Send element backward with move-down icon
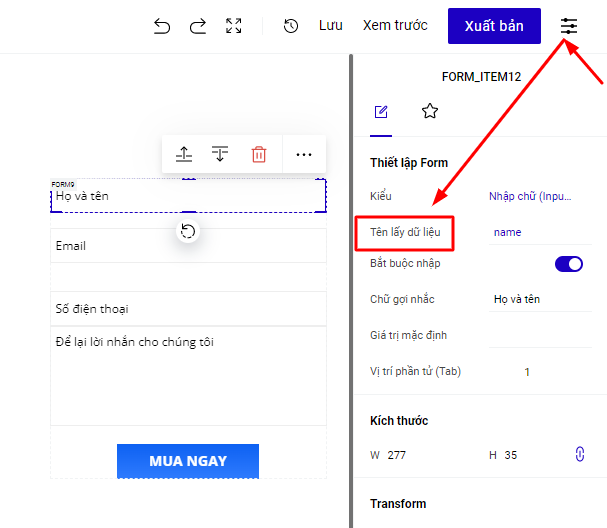 [x=220, y=154]
